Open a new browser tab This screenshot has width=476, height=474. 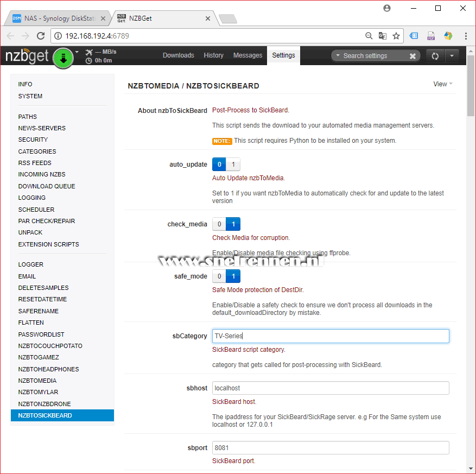[x=227, y=18]
